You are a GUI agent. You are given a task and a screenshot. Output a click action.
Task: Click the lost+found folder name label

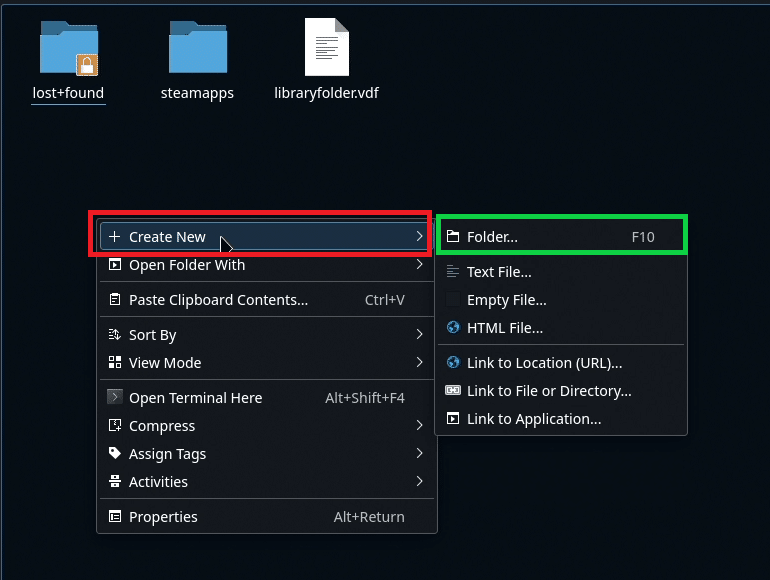pyautogui.click(x=68, y=93)
